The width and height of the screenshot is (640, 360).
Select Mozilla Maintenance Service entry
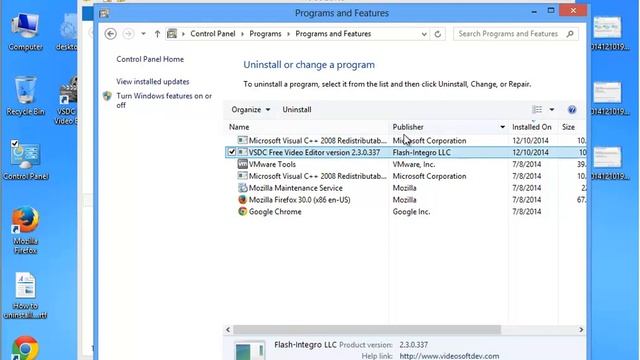tap(296, 188)
